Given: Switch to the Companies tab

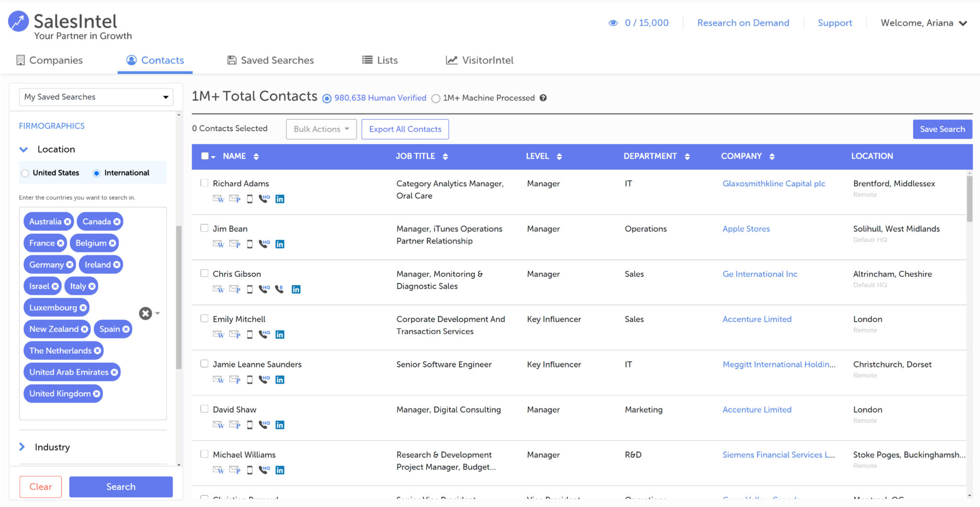Looking at the screenshot, I should click(x=49, y=60).
